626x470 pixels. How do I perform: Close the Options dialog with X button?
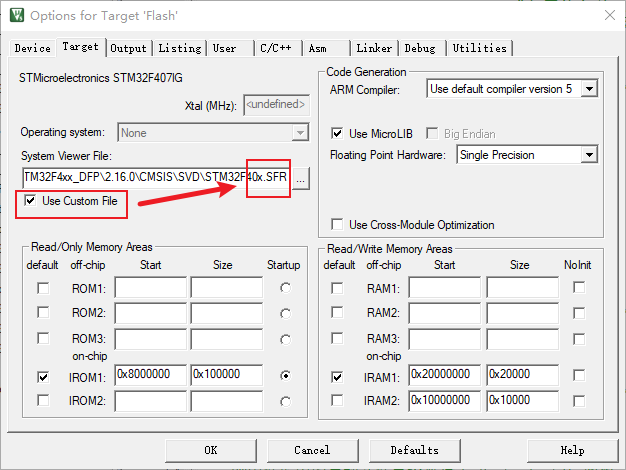coord(602,15)
